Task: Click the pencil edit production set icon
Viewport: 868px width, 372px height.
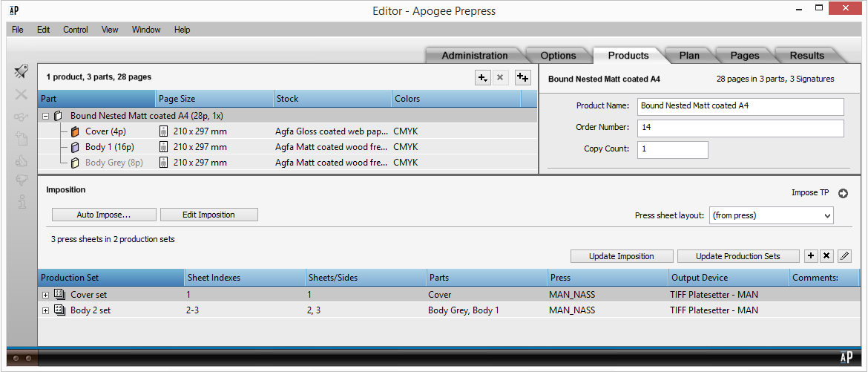Action: click(x=844, y=256)
